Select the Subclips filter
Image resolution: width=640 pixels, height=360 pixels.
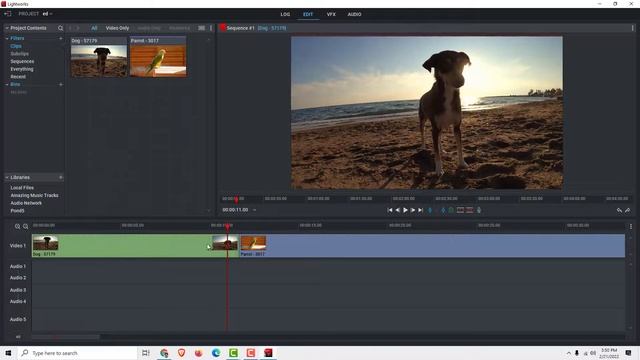point(20,54)
